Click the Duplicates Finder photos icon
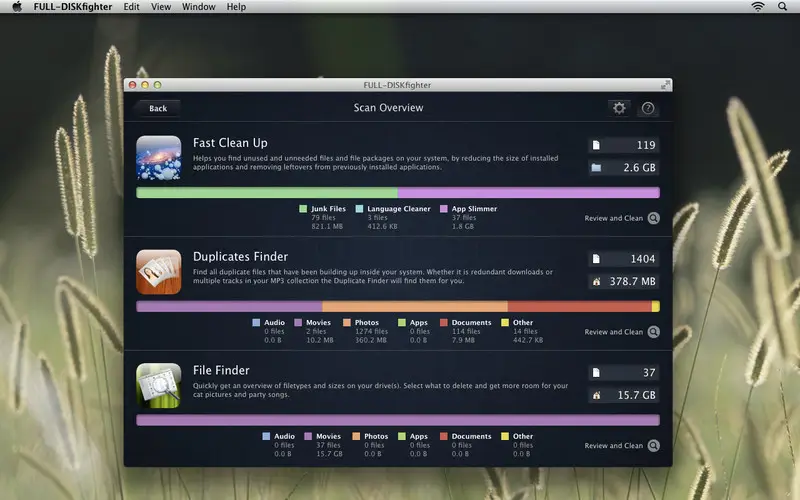Image resolution: width=800 pixels, height=500 pixels. click(x=159, y=271)
